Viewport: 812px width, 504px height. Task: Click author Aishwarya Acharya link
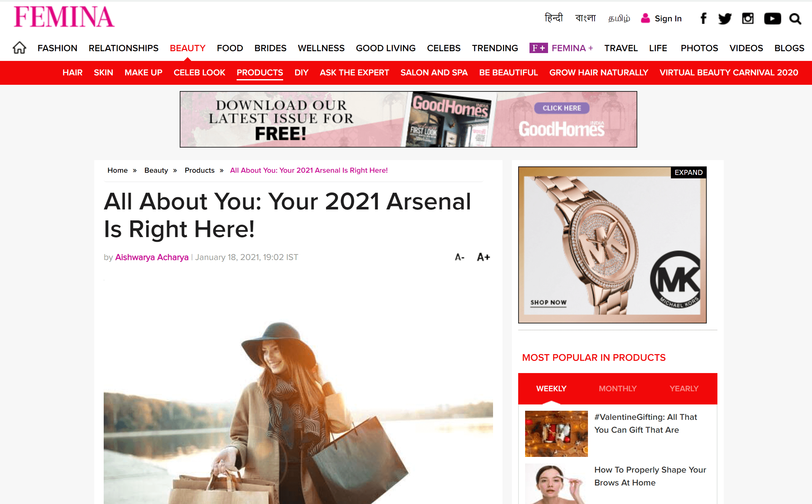coord(152,257)
